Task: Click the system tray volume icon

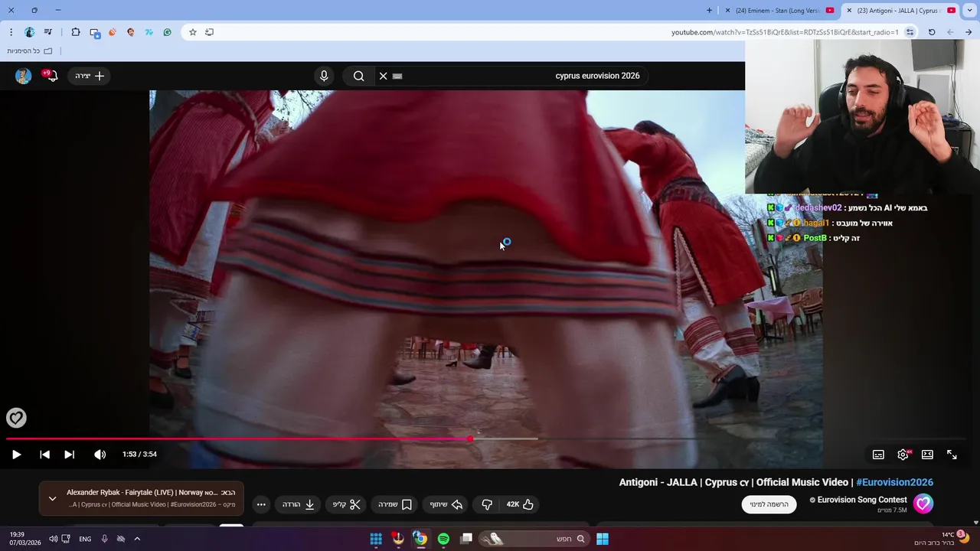Action: click(53, 539)
